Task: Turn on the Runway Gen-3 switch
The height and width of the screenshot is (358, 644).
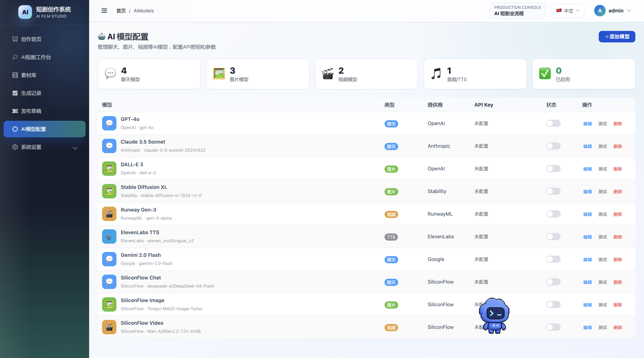Action: click(553, 214)
